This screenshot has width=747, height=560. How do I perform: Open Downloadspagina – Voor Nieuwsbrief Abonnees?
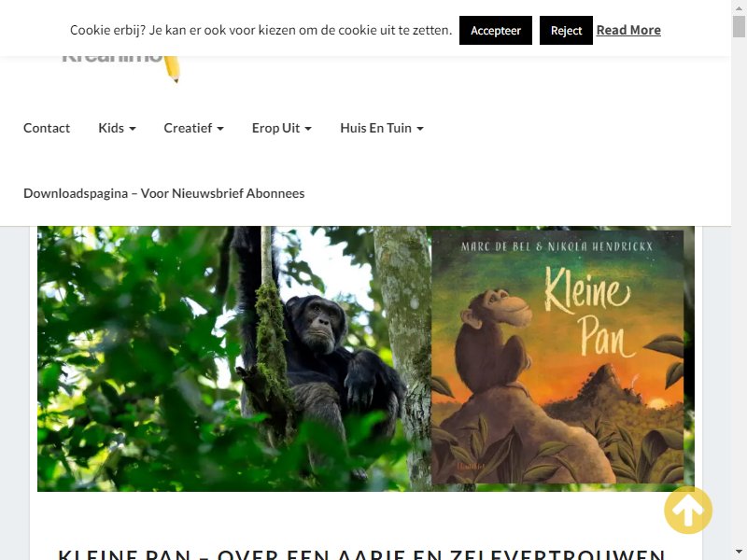[164, 193]
